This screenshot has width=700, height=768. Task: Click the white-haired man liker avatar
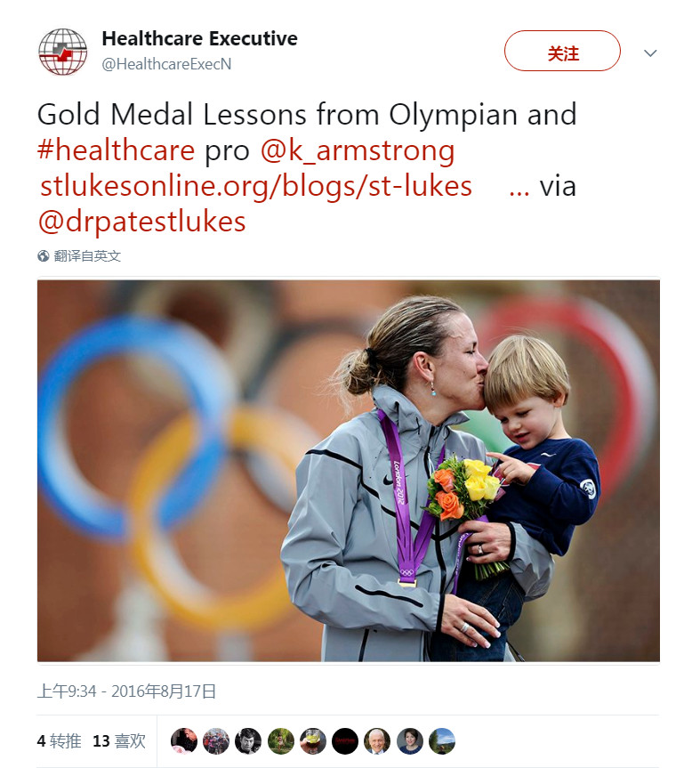(377, 740)
